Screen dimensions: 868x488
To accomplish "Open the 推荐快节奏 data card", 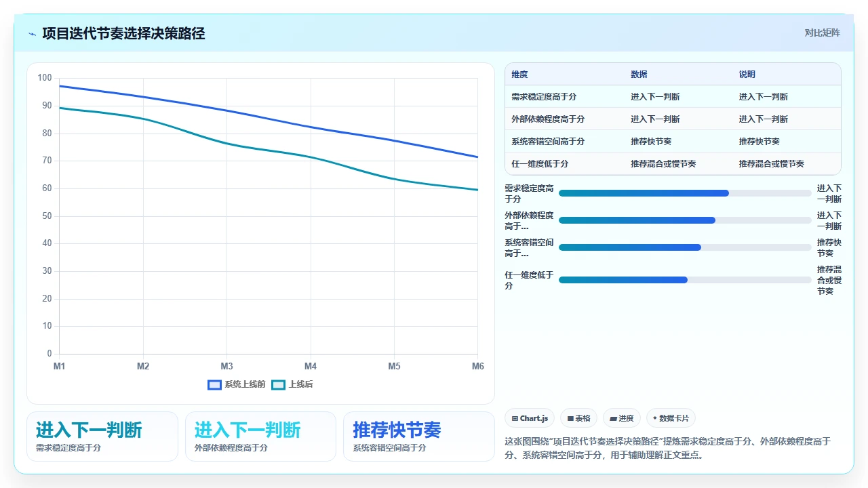I will click(418, 436).
